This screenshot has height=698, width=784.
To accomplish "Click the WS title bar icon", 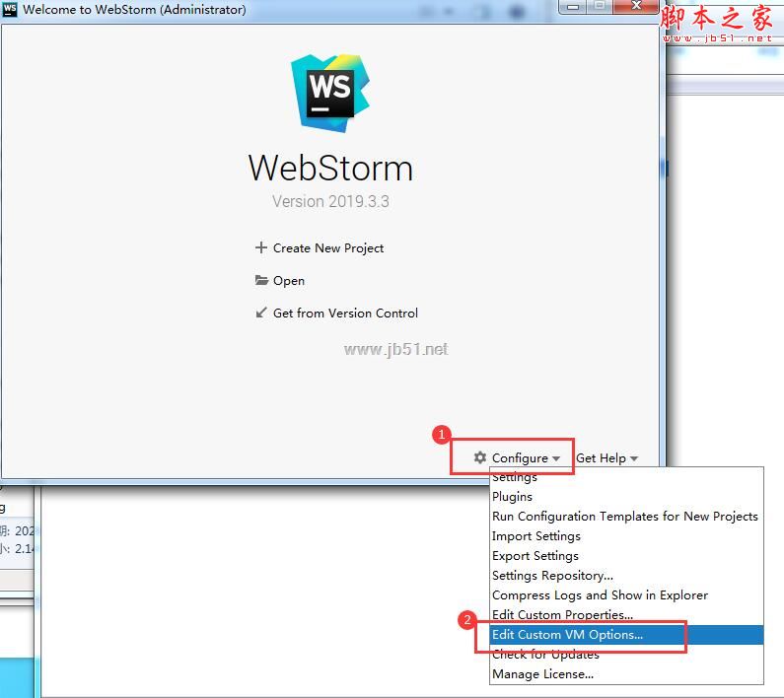I will click(x=10, y=9).
